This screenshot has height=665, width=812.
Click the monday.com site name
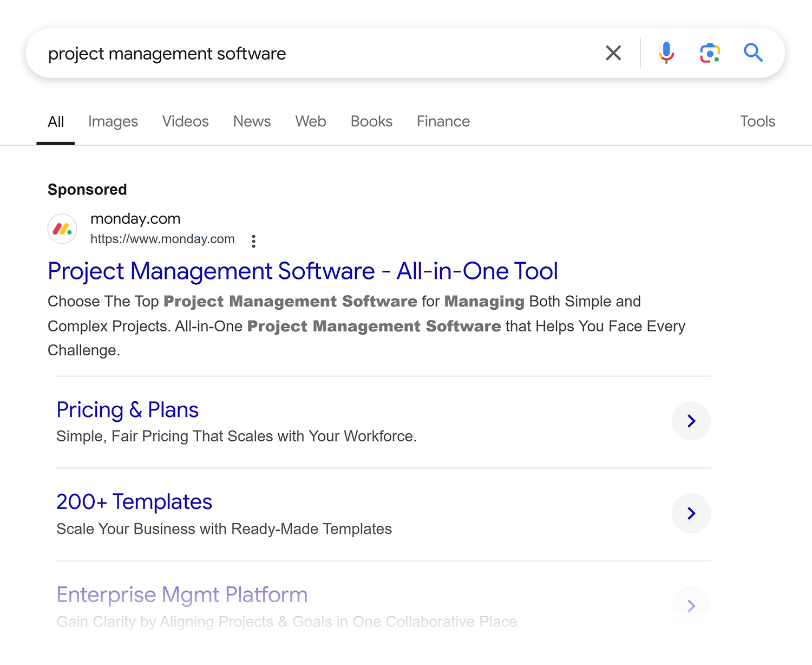tap(135, 219)
